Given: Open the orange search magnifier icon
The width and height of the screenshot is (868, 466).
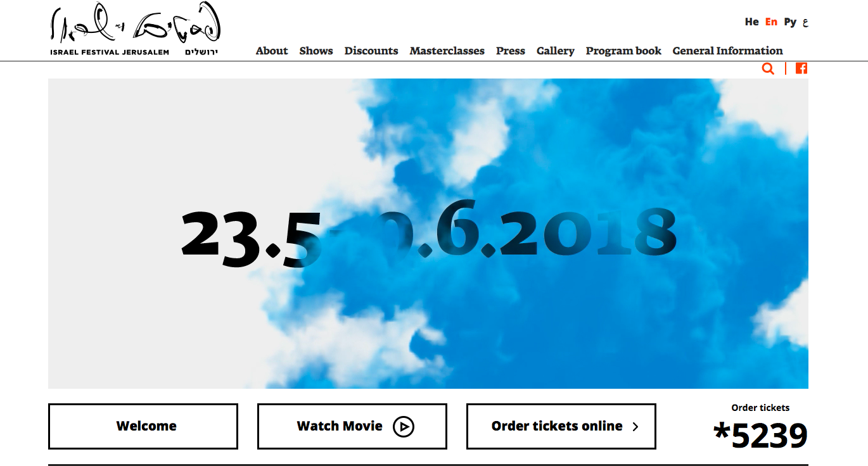Looking at the screenshot, I should pyautogui.click(x=768, y=68).
